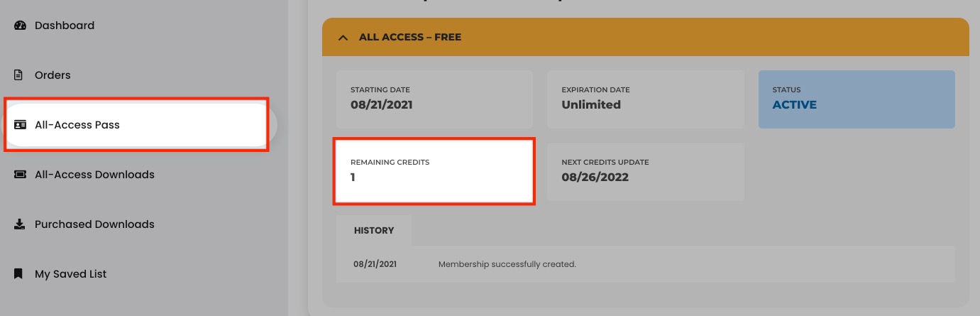Image resolution: width=980 pixels, height=316 pixels.
Task: Click the Expiration Date Unlimited card
Action: point(646,99)
